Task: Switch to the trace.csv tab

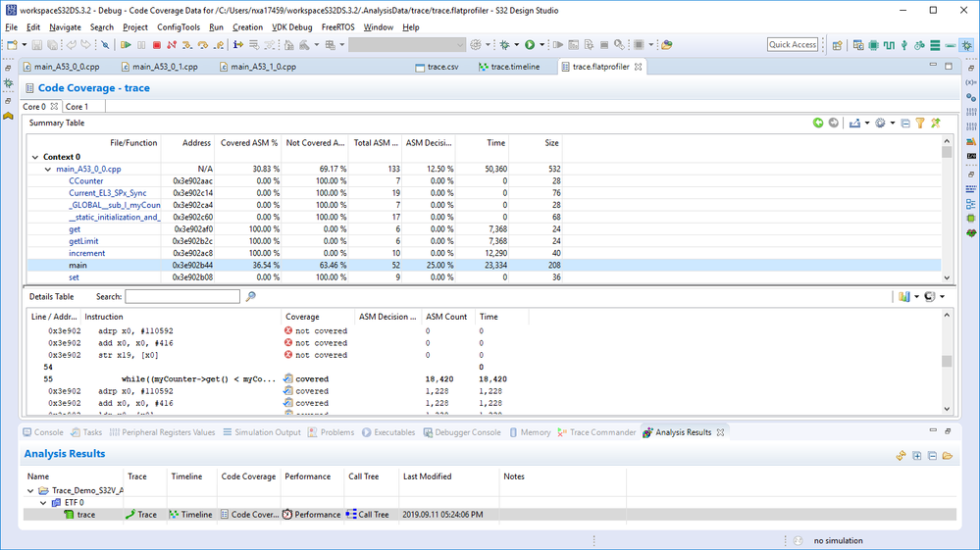Action: pos(438,67)
